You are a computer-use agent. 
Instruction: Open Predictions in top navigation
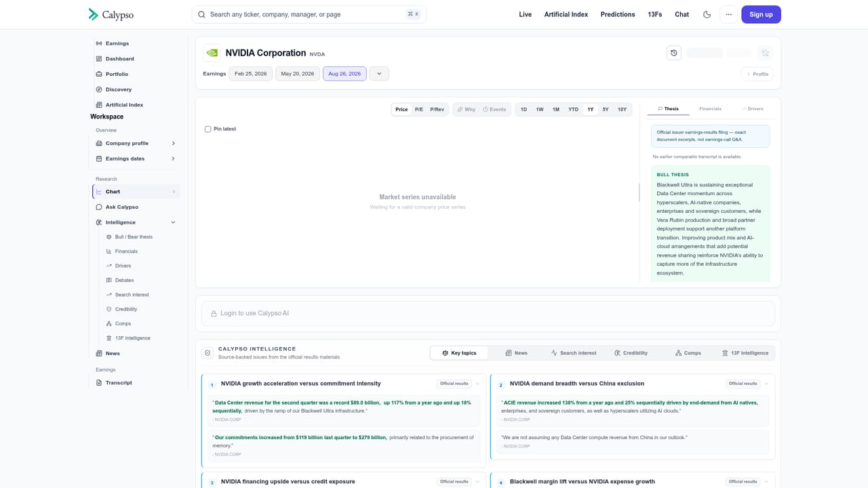coord(618,14)
